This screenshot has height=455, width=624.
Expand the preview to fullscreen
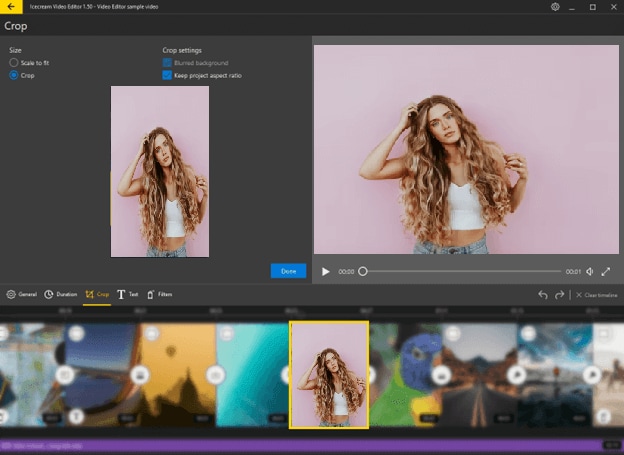point(606,271)
